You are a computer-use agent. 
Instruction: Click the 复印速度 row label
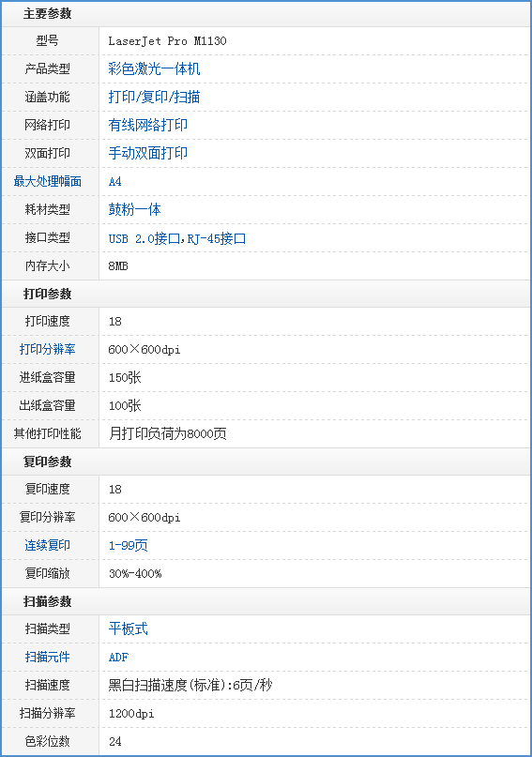pos(47,489)
